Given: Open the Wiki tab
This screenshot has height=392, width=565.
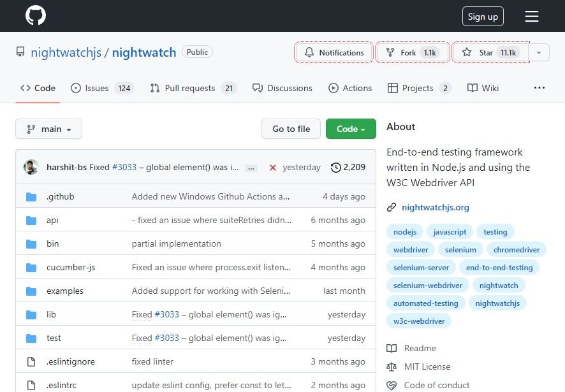Looking at the screenshot, I should click(483, 88).
